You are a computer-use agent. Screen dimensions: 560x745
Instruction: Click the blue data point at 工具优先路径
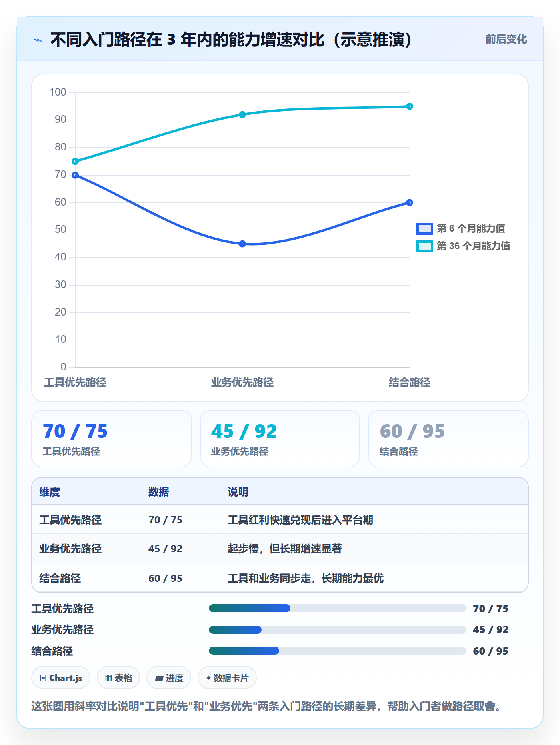75,175
